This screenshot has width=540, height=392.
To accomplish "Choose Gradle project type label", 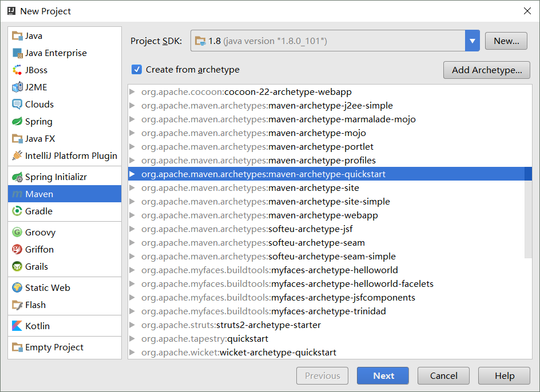I will [x=38, y=211].
